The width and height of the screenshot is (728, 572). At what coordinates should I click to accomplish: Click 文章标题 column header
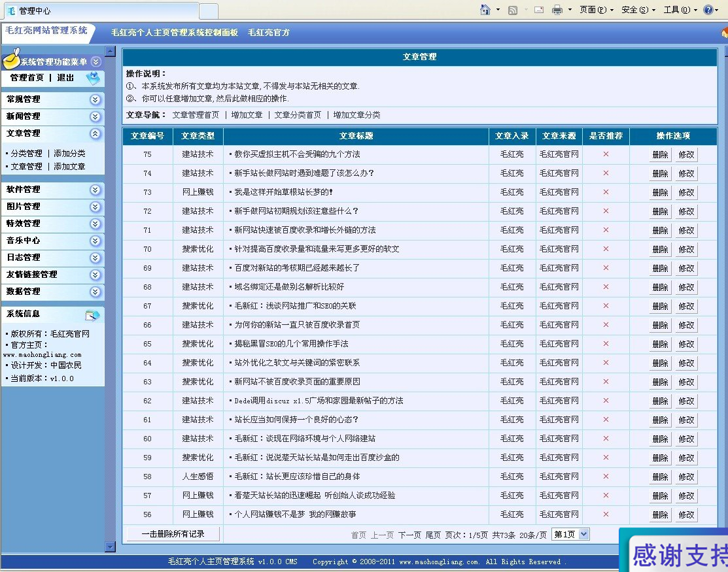click(x=356, y=136)
